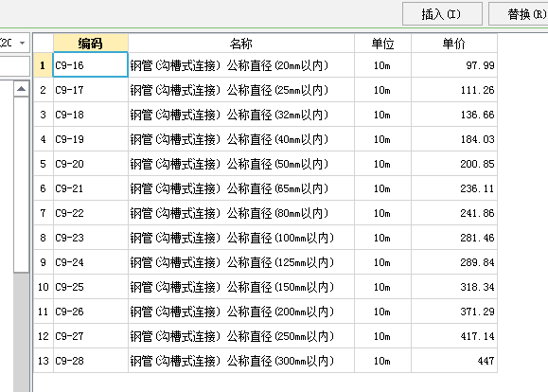
Task: Click the 单位 column header
Action: [x=382, y=44]
